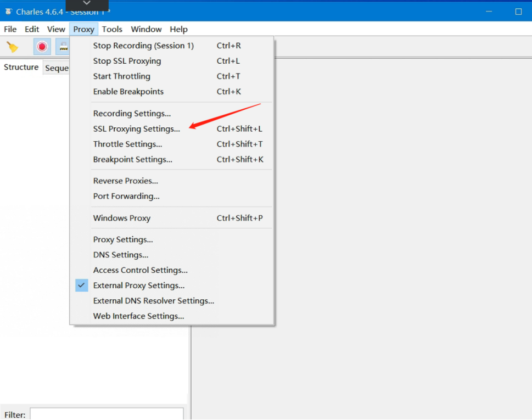Toggle the red record button in toolbar

pyautogui.click(x=42, y=47)
